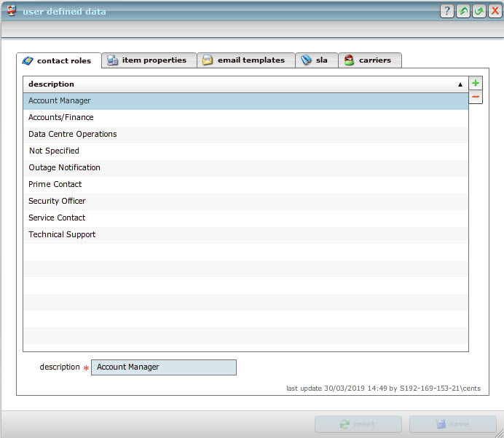Close the user defined data window

coord(495,11)
